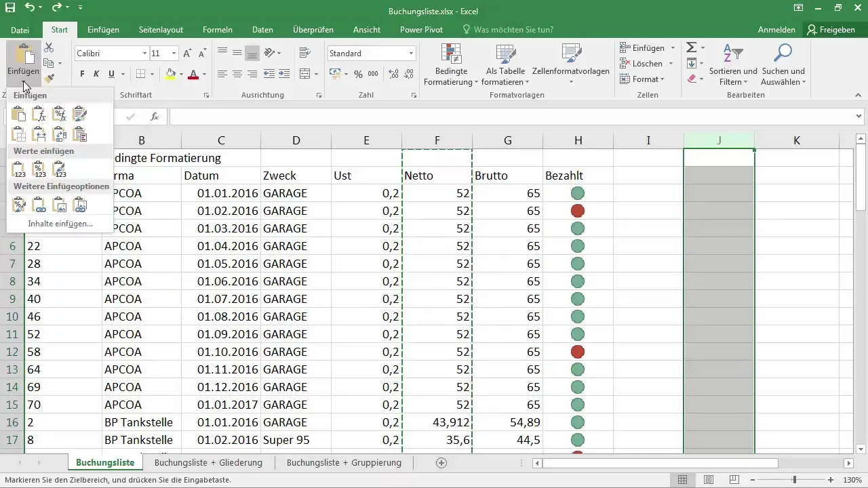The height and width of the screenshot is (488, 868).
Task: Click the Anmelden sign-in link
Action: point(776,30)
